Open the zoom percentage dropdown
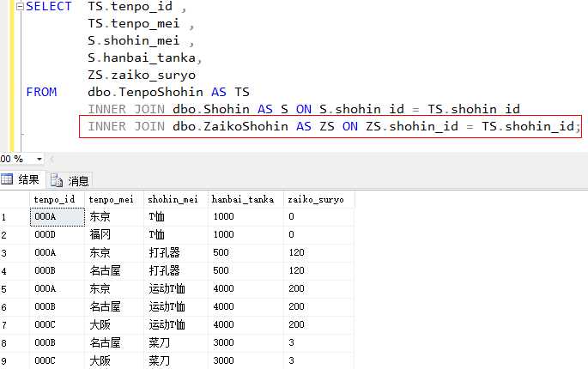 pyautogui.click(x=39, y=159)
